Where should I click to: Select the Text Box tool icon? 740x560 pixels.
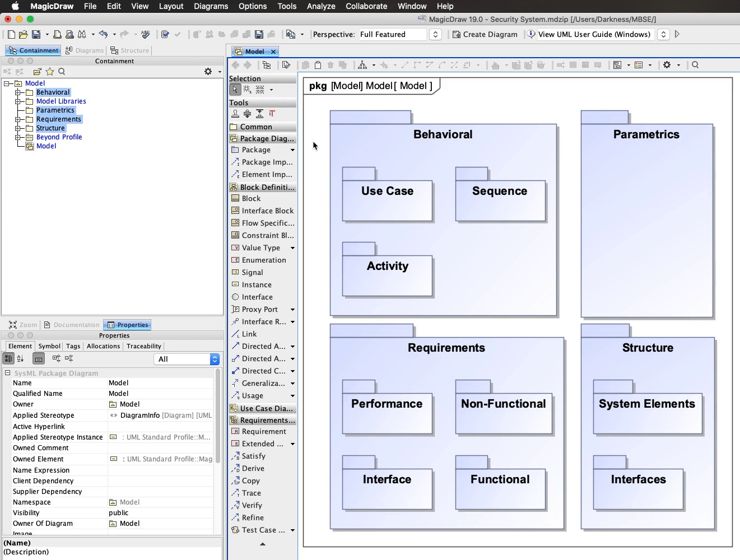click(272, 114)
